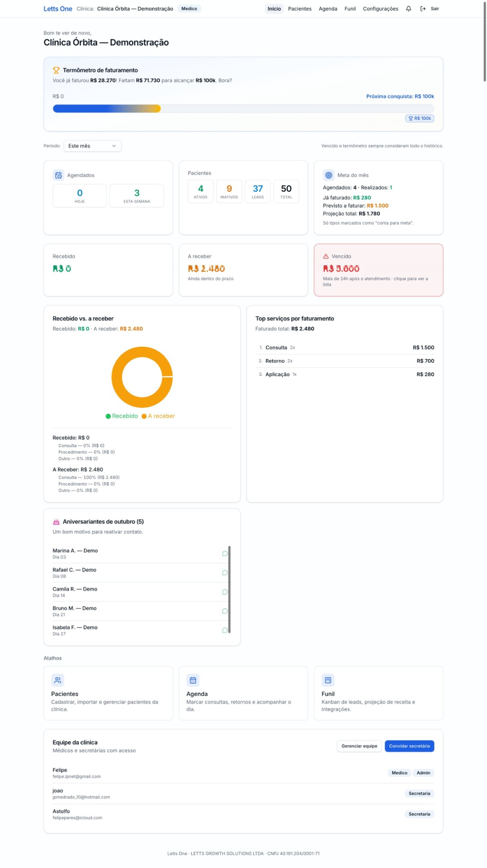
Task: Click the logout arrow icon beside Sair
Action: click(x=423, y=9)
